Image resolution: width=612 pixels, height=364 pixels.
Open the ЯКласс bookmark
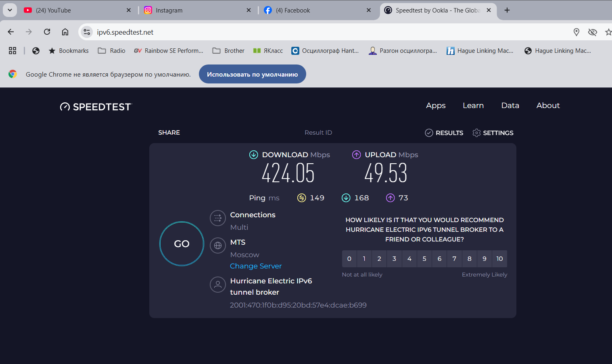click(268, 51)
